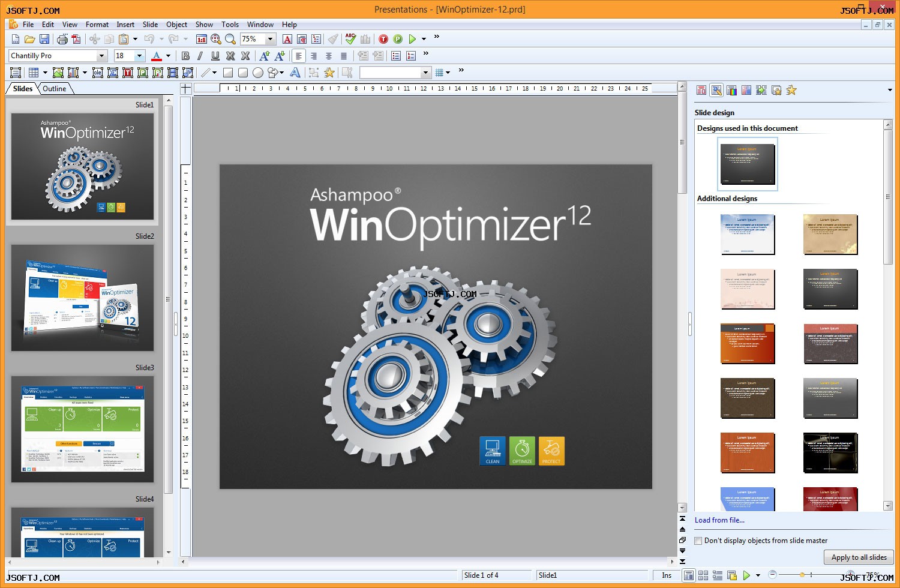Set text alignment to left
The height and width of the screenshot is (588, 900).
[x=299, y=56]
